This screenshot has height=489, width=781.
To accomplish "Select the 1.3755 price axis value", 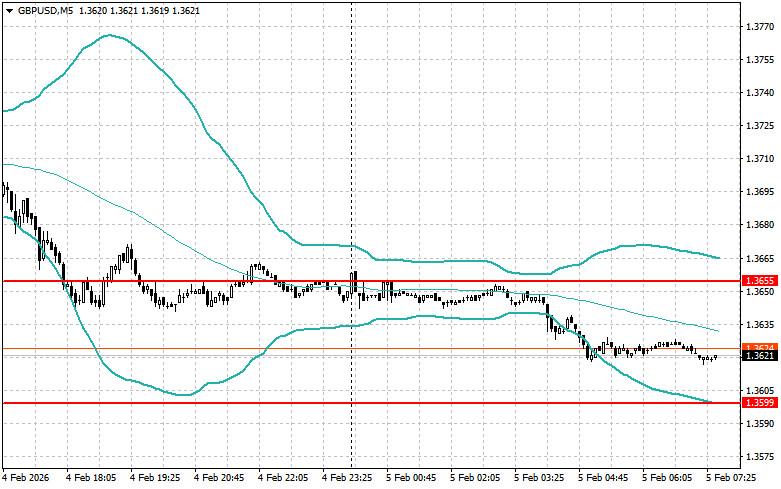I will pos(760,60).
